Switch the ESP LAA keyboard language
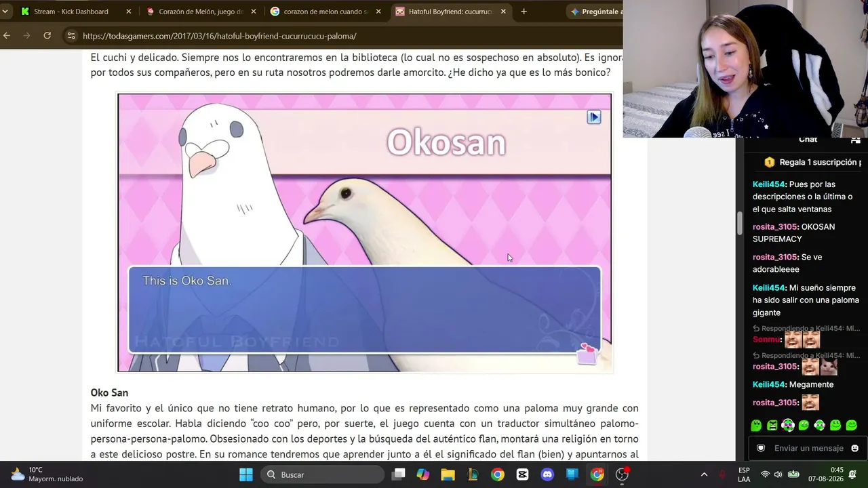Screen dimensions: 868x488 tap(744, 474)
